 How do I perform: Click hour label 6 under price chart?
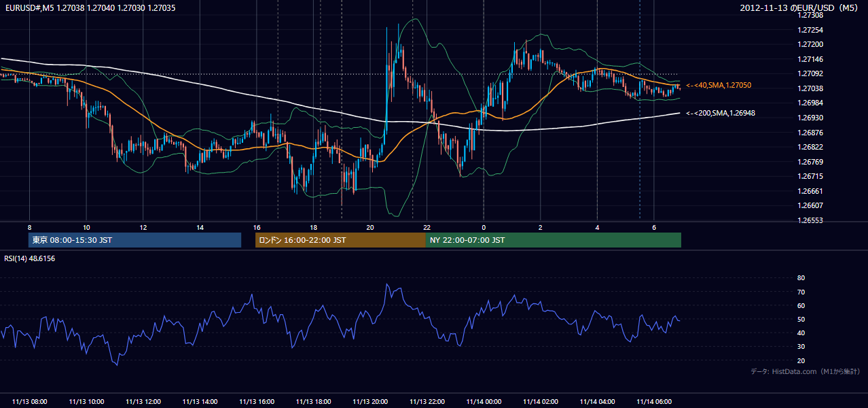(653, 227)
